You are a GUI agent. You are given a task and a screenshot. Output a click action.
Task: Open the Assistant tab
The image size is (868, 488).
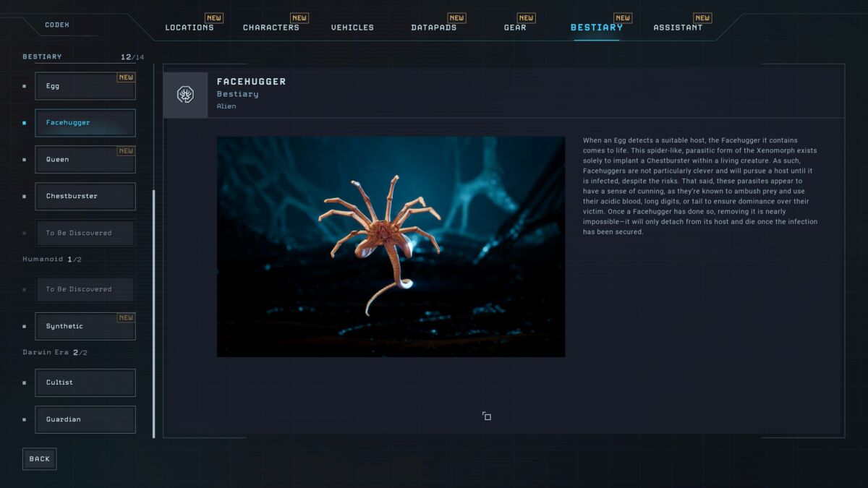[678, 27]
